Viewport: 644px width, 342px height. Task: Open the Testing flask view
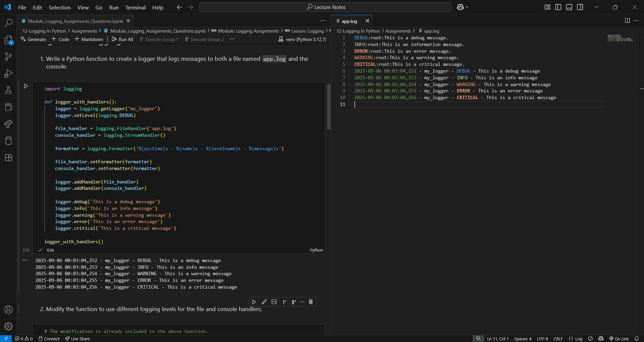click(8, 91)
